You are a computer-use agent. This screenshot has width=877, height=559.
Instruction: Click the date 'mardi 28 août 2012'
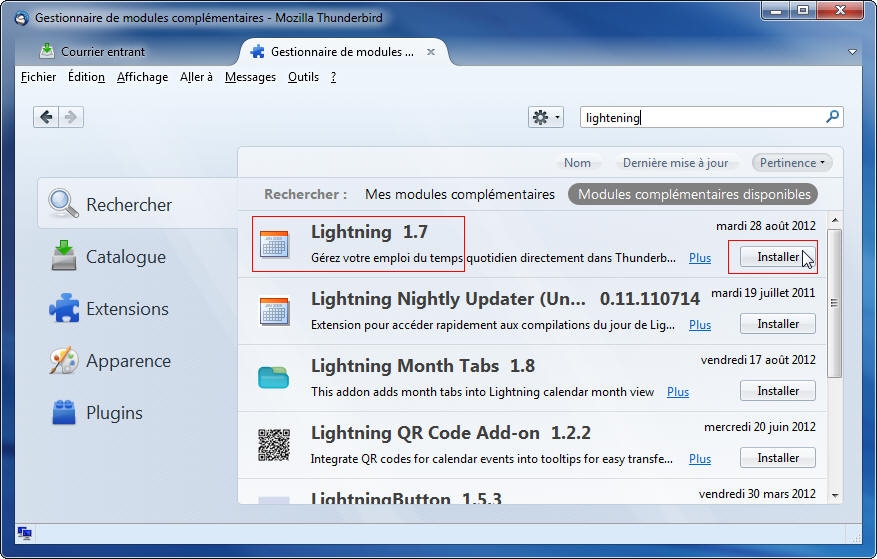tap(766, 226)
